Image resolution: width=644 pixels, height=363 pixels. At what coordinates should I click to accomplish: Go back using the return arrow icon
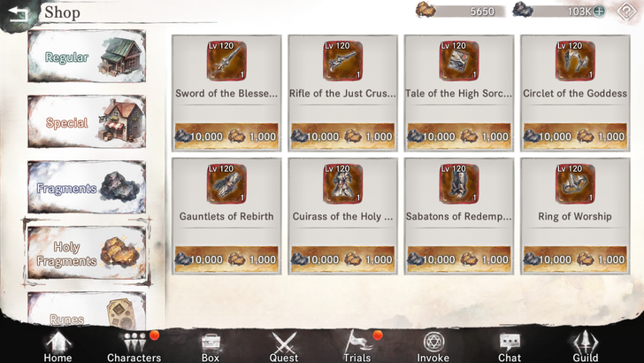coord(18,14)
